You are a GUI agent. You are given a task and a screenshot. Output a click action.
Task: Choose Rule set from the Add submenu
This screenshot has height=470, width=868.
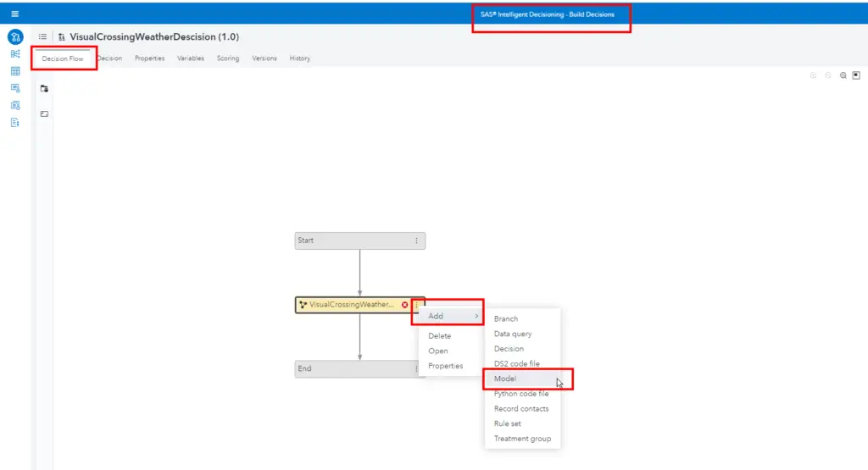(x=507, y=423)
